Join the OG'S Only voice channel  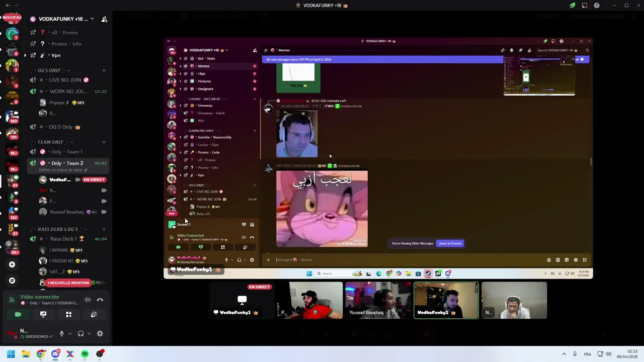(x=68, y=127)
